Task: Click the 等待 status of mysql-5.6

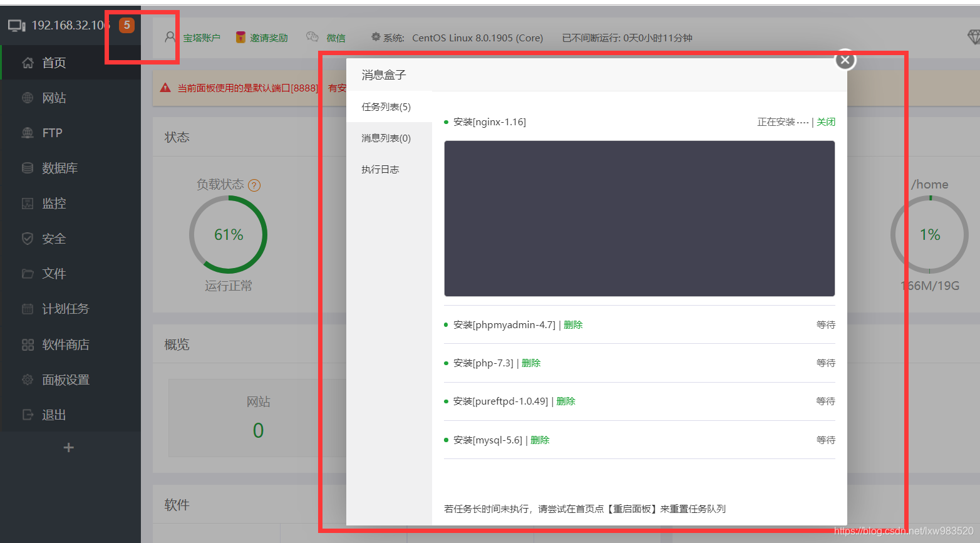Action: 826,440
